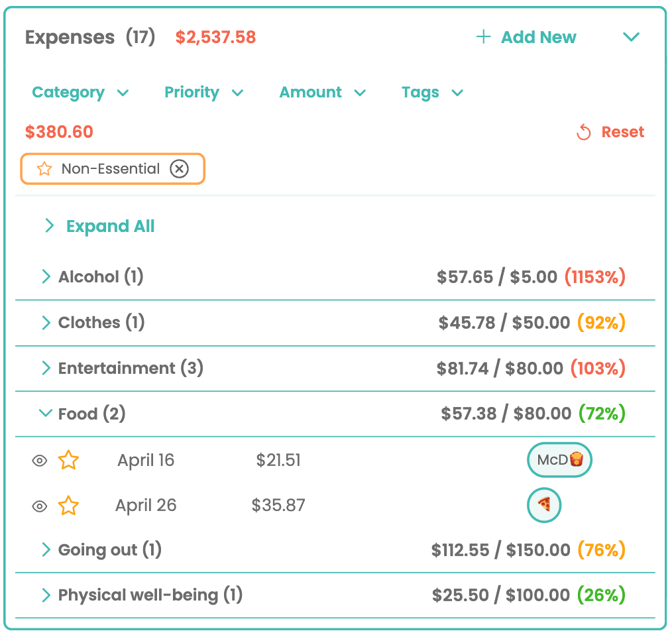Click the Expand All link
Viewport: 672px width, 635px height.
110,225
